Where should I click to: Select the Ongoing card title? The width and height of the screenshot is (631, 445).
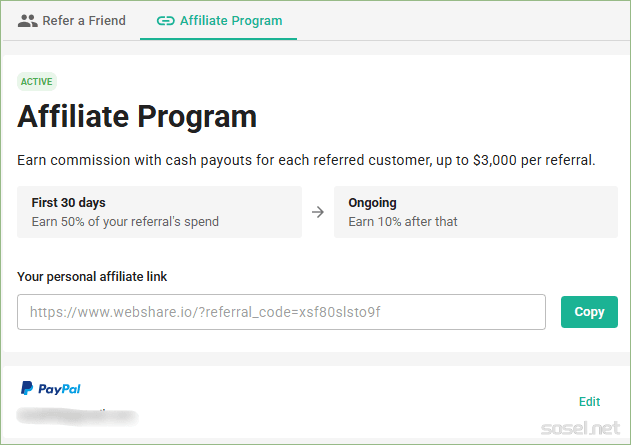[372, 203]
